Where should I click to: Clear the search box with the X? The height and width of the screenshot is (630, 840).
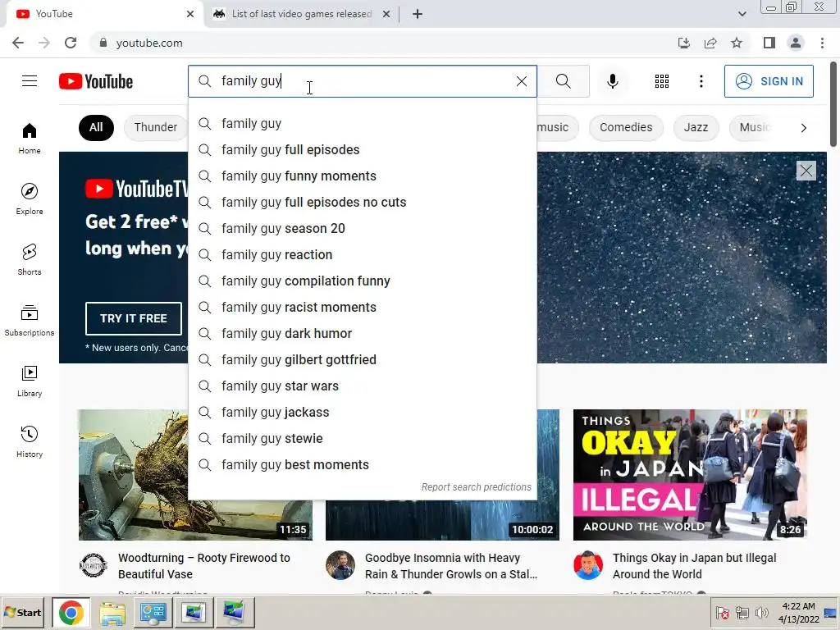521,81
